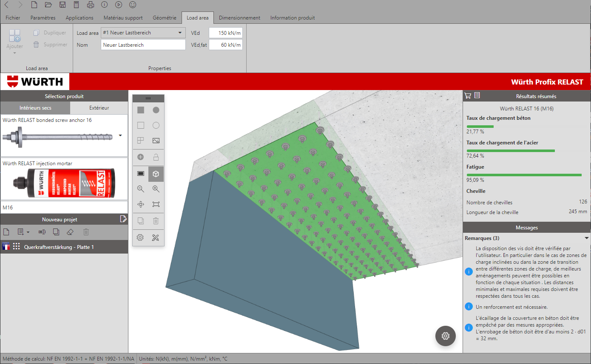Click the back arrow in top toolbar
Viewport: 591px width, 364px height.
click(x=6, y=5)
